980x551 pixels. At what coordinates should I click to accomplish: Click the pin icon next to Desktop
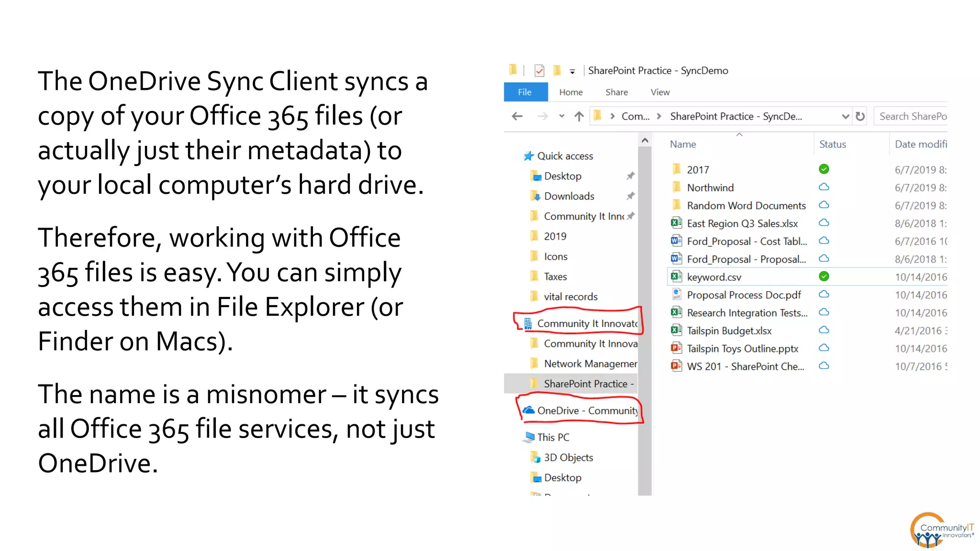[x=631, y=176]
